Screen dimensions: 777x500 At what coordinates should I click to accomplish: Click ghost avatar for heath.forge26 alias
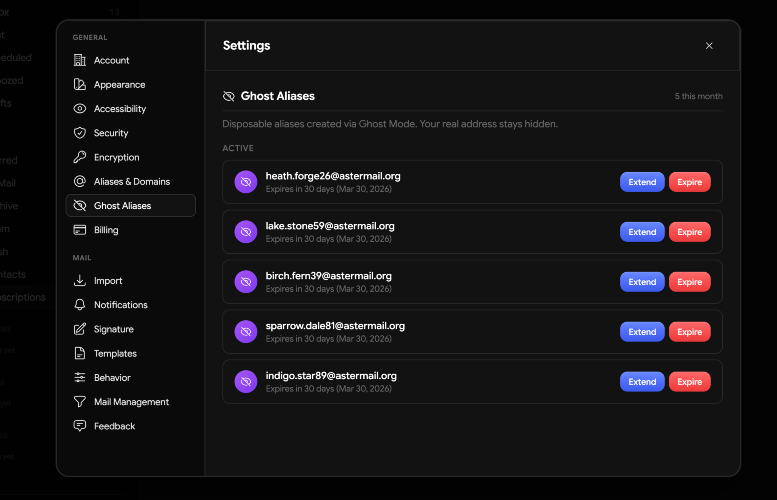(x=245, y=182)
